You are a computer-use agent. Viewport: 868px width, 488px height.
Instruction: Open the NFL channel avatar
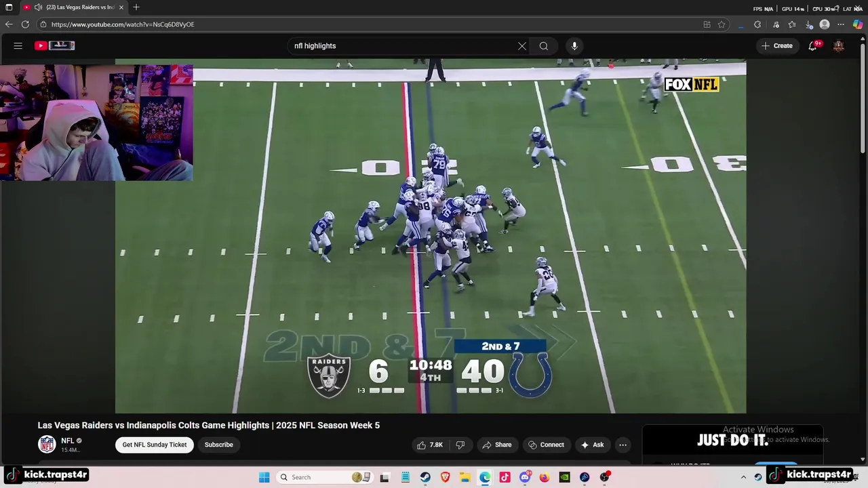tap(47, 445)
